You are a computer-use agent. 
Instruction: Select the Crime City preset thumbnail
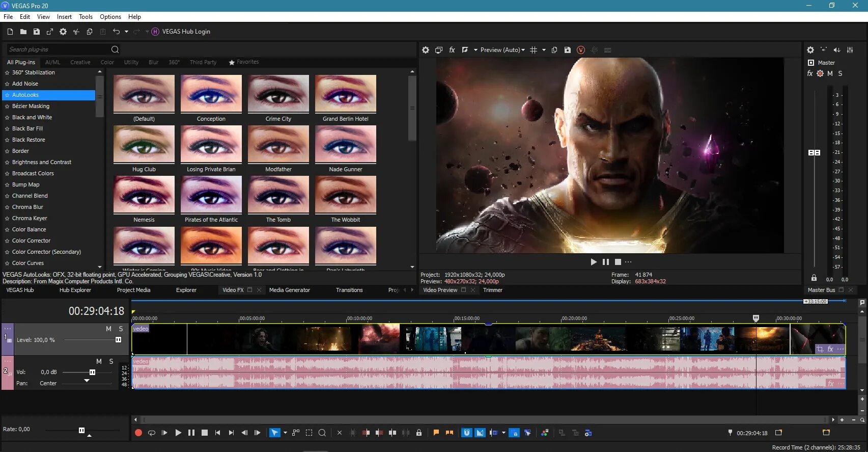[x=278, y=94]
